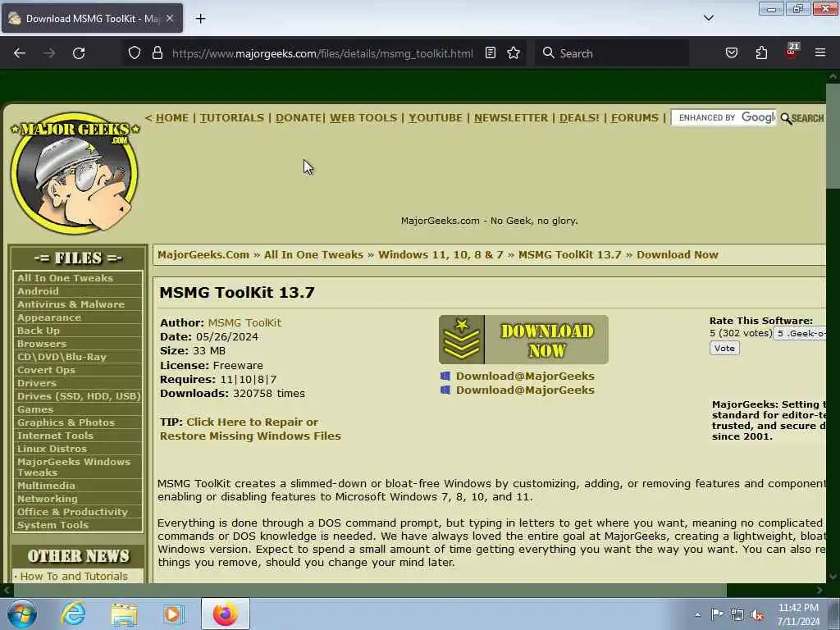The image size is (840, 630).
Task: Open HOME in site navigation
Action: 172,118
